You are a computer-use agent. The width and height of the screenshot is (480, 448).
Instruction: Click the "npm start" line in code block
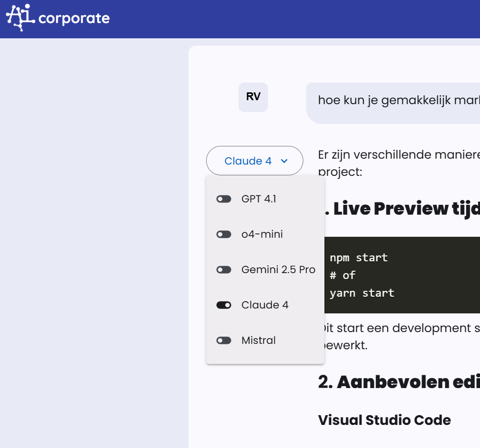pyautogui.click(x=359, y=257)
